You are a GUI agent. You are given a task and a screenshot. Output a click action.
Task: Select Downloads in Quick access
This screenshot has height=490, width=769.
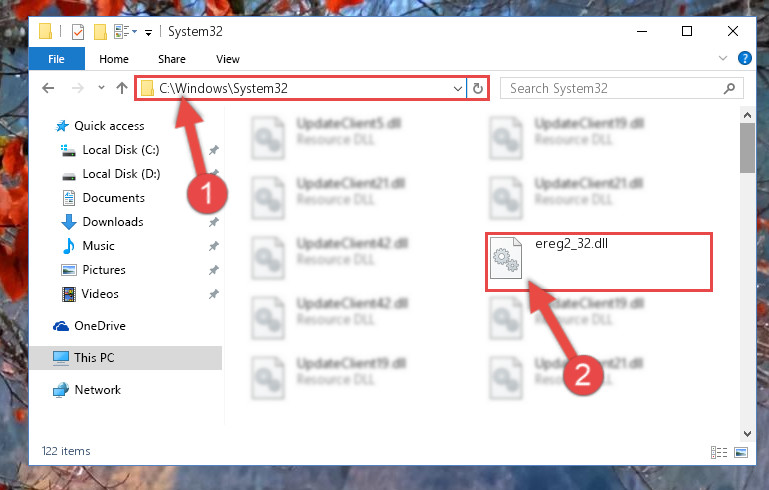(113, 222)
